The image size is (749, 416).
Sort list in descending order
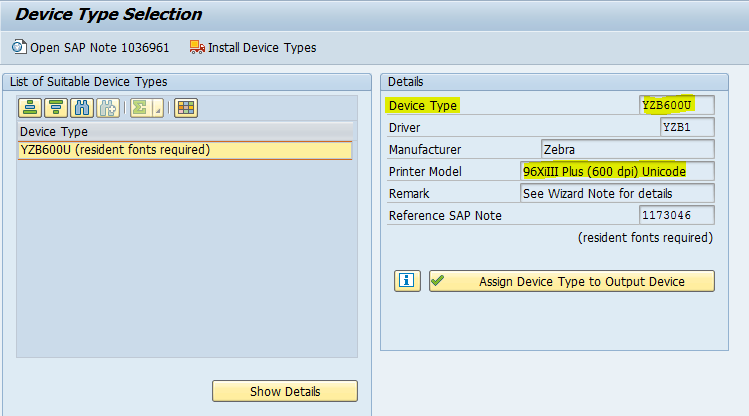tap(56, 108)
